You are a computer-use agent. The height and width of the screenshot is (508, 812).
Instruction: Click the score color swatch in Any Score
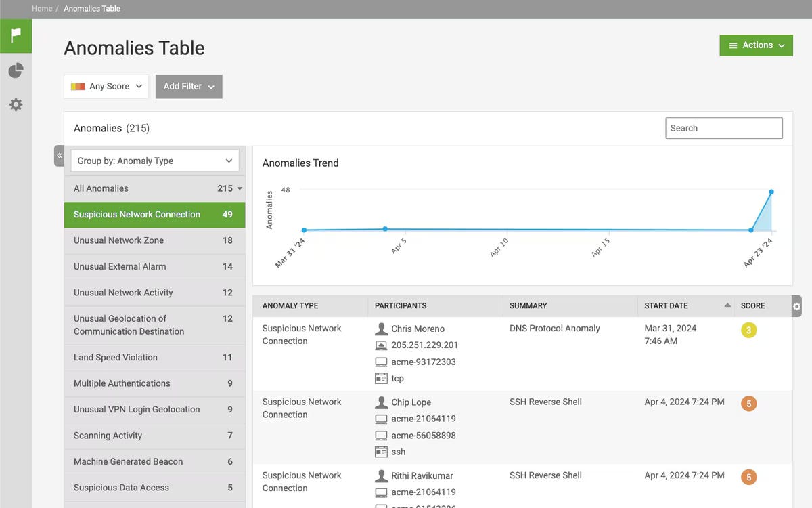pyautogui.click(x=78, y=86)
